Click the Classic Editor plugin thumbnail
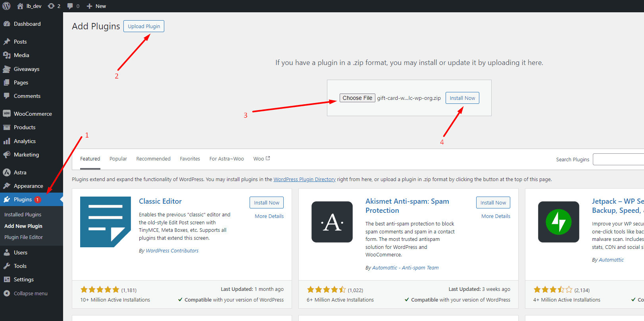Image resolution: width=644 pixels, height=321 pixels. [x=106, y=222]
